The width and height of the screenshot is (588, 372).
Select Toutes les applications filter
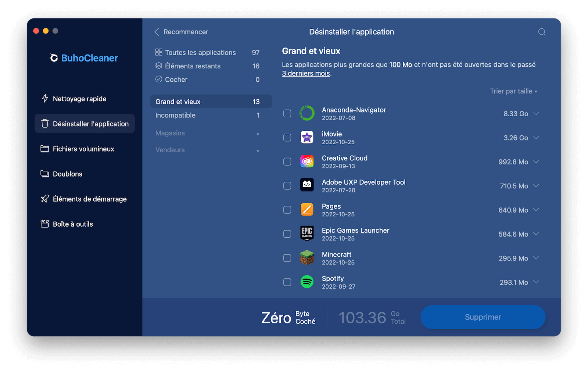point(211,52)
